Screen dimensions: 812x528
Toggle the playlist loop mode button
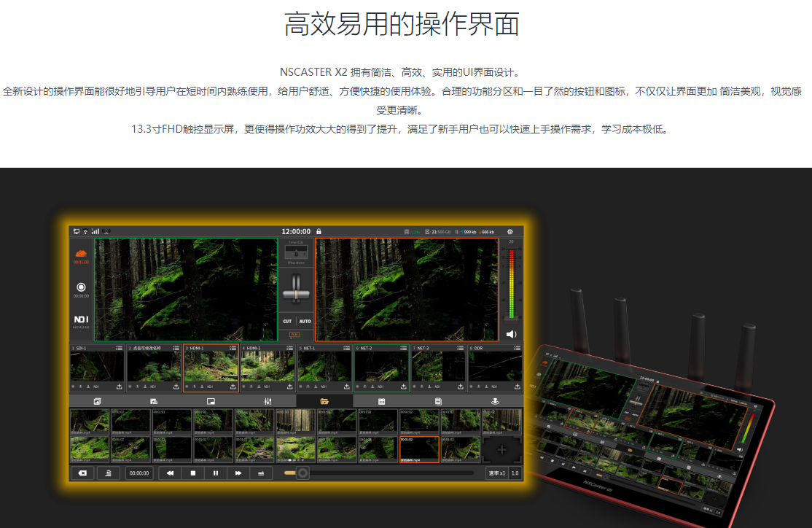click(x=261, y=473)
